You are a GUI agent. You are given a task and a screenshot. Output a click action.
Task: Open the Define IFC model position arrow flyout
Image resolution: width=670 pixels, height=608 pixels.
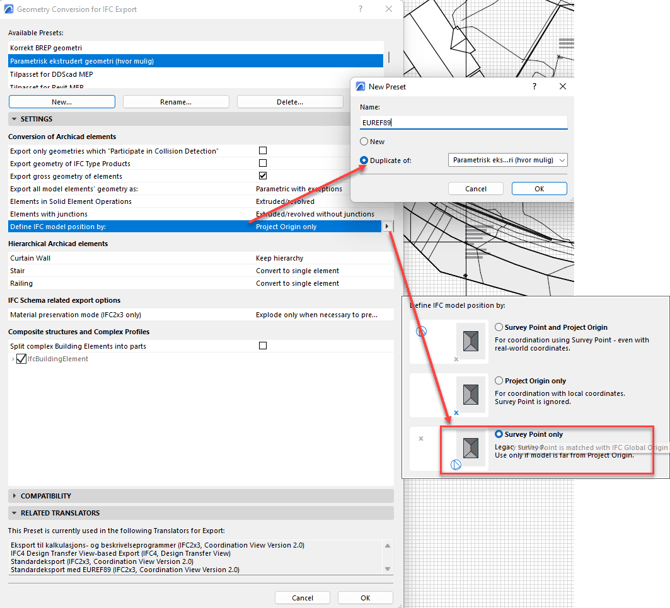tap(388, 227)
